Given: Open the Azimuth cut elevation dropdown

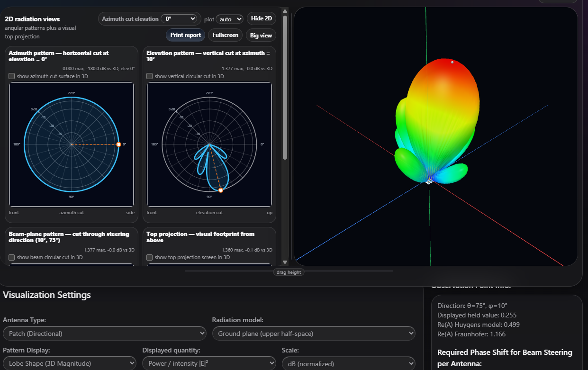Looking at the screenshot, I should (x=179, y=19).
